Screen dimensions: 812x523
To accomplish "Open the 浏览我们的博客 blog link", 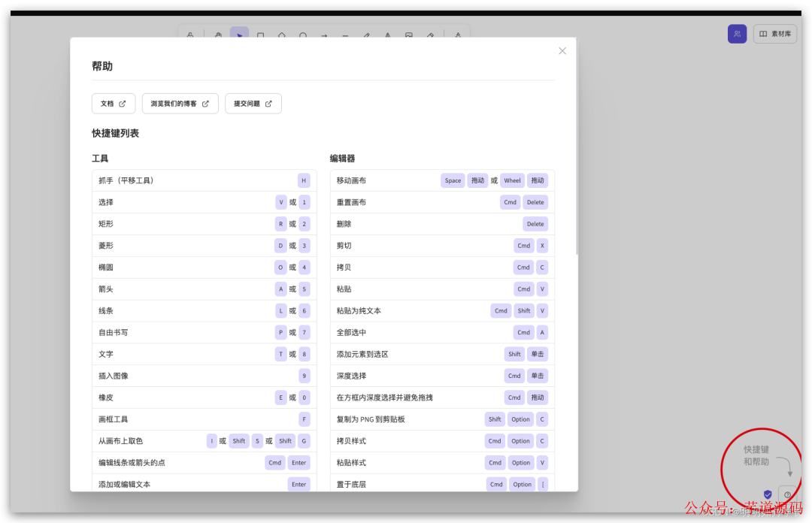I will pos(180,104).
